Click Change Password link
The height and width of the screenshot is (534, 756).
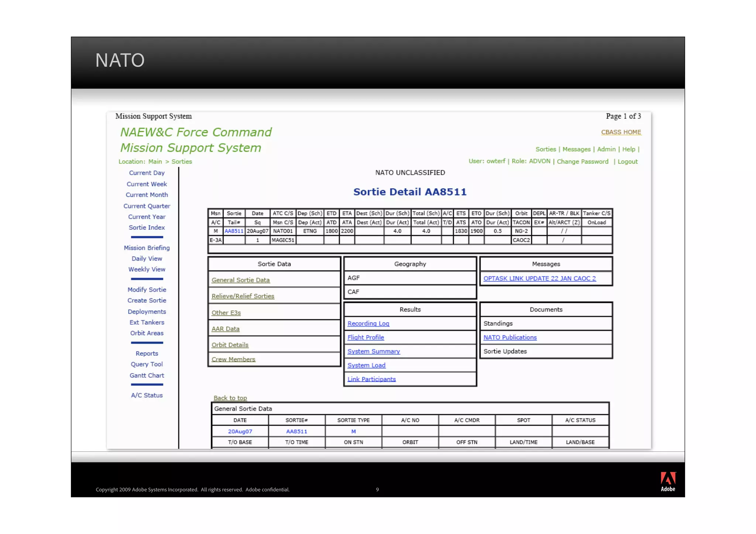(x=583, y=162)
